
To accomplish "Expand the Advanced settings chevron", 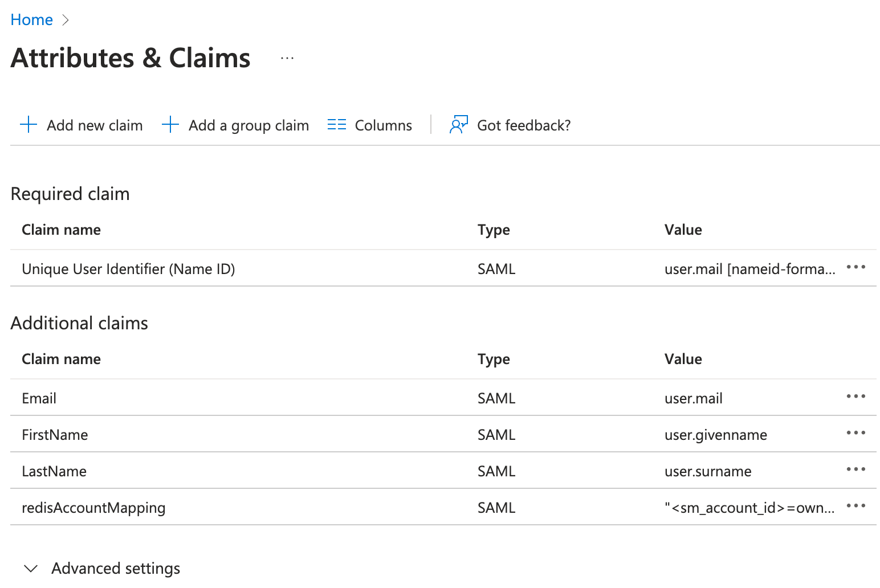I will 31,569.
